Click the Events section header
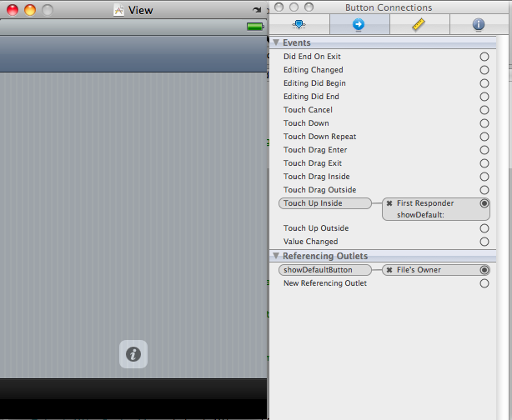 point(383,42)
